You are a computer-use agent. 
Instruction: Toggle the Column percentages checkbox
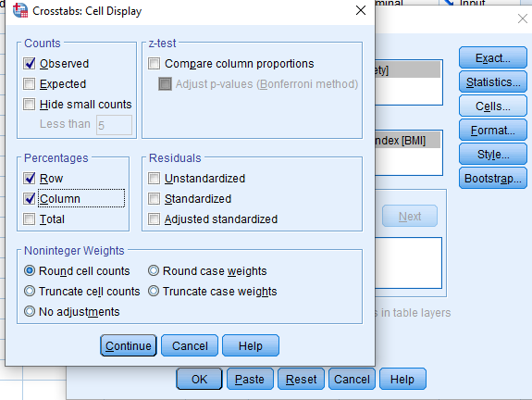click(30, 199)
